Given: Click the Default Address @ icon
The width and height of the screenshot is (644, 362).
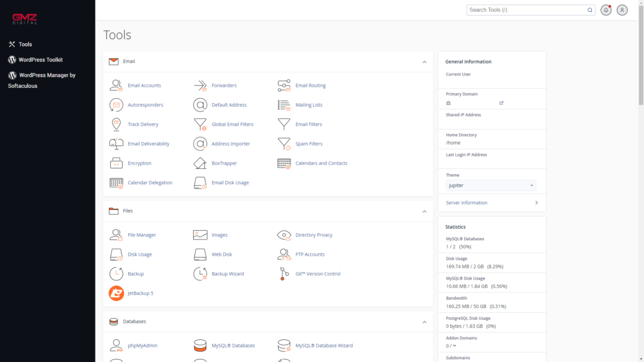Looking at the screenshot, I should pyautogui.click(x=200, y=105).
